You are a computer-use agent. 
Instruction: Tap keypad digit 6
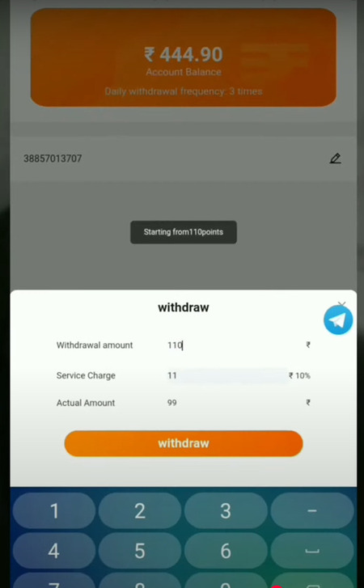click(x=226, y=551)
